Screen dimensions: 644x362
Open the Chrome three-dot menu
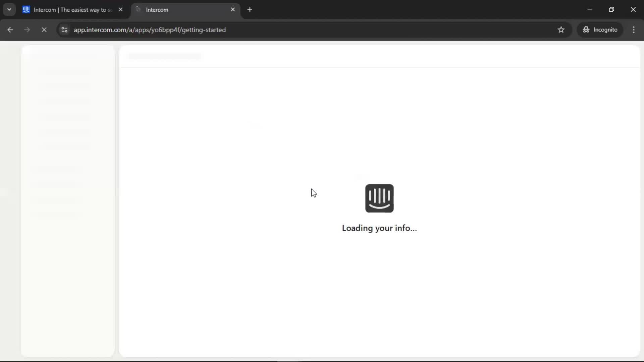pos(634,29)
